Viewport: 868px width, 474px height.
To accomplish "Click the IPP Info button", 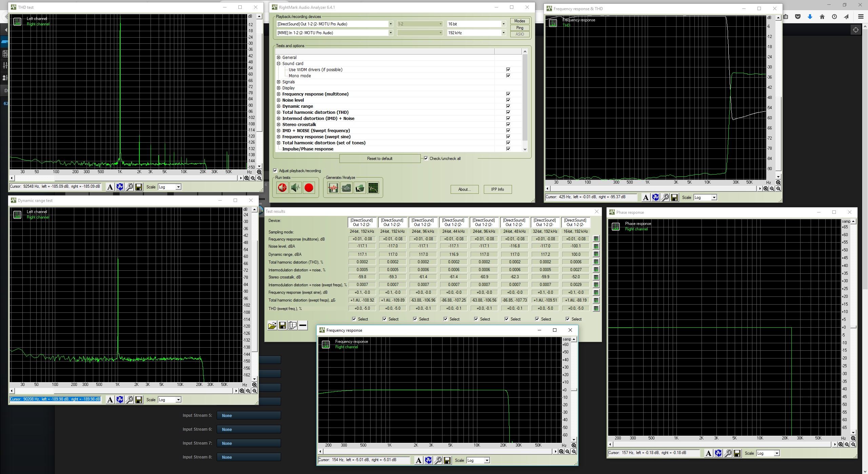I will tap(497, 189).
